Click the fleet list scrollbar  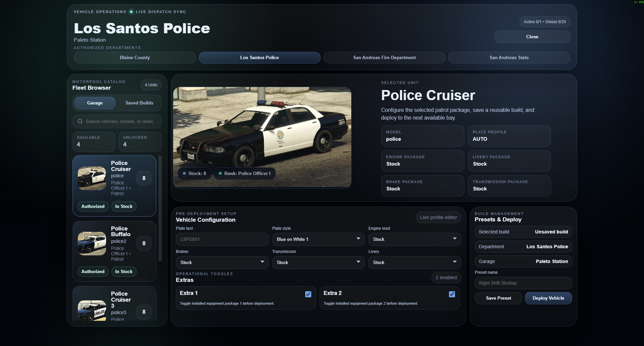point(160,208)
